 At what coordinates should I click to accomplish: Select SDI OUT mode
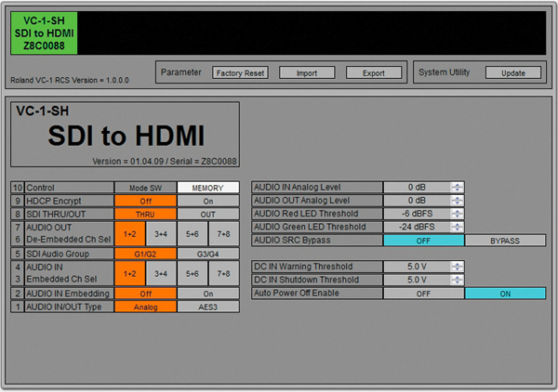click(208, 215)
